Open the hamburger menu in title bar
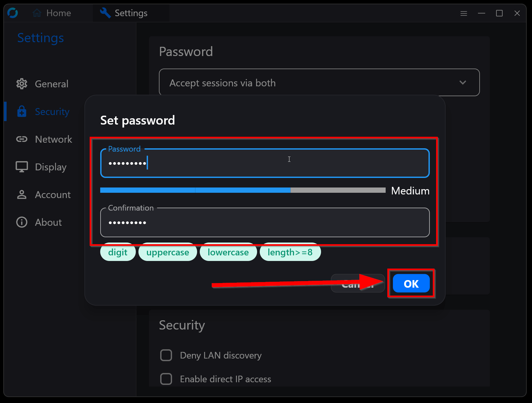Viewport: 532px width, 403px height. click(x=464, y=13)
